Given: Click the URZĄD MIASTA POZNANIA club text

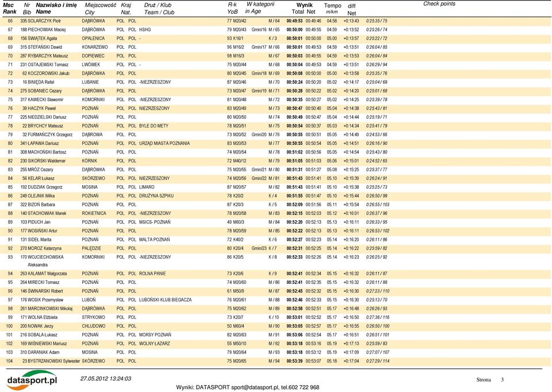Looking at the screenshot, I should click(x=164, y=144).
